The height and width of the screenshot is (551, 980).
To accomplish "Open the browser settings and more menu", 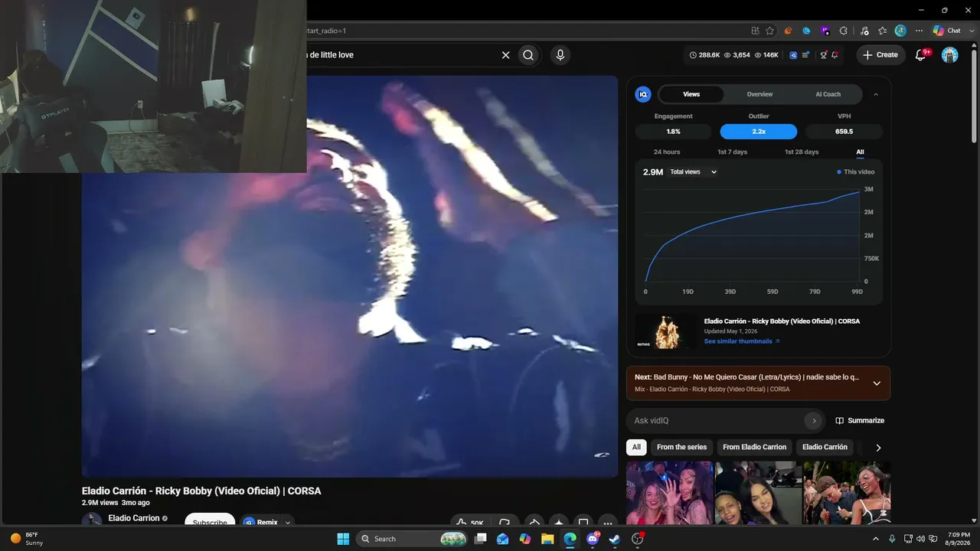I will 919,31.
